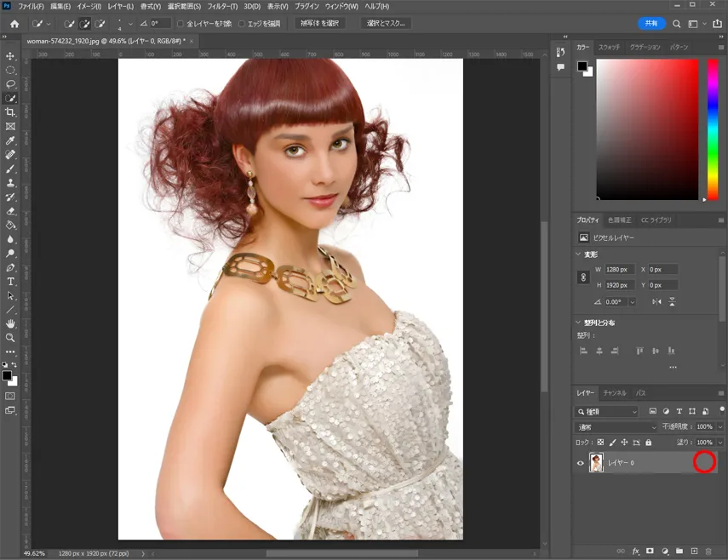
Task: Open the 種類 layer filter dropdown
Action: (x=608, y=411)
